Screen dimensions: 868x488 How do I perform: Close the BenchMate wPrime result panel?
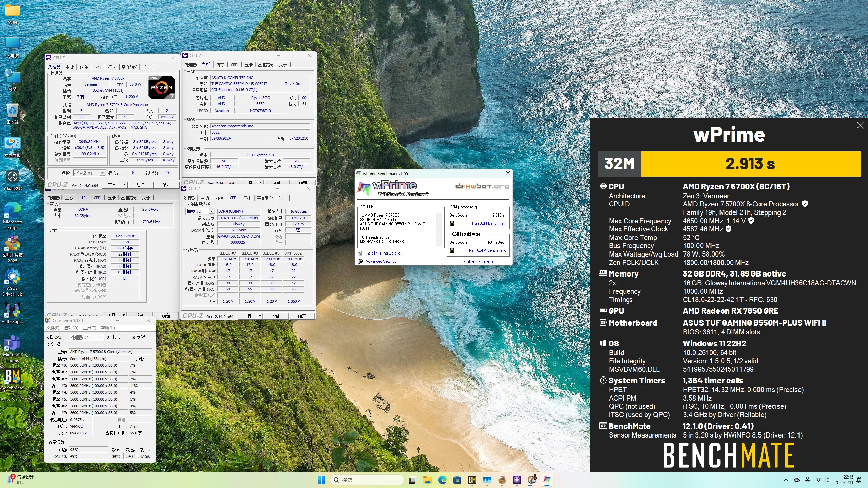[860, 125]
